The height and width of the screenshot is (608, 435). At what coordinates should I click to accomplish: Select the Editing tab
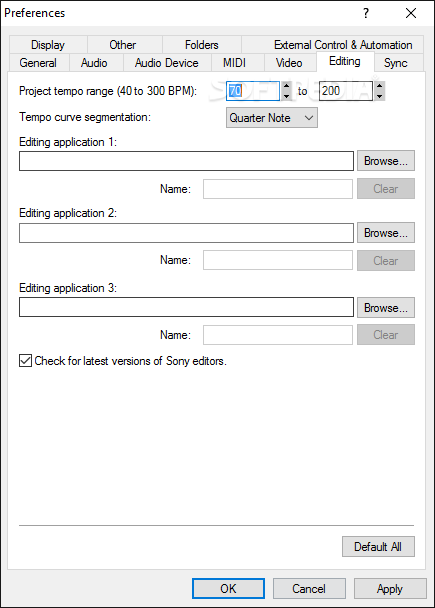[x=345, y=61]
